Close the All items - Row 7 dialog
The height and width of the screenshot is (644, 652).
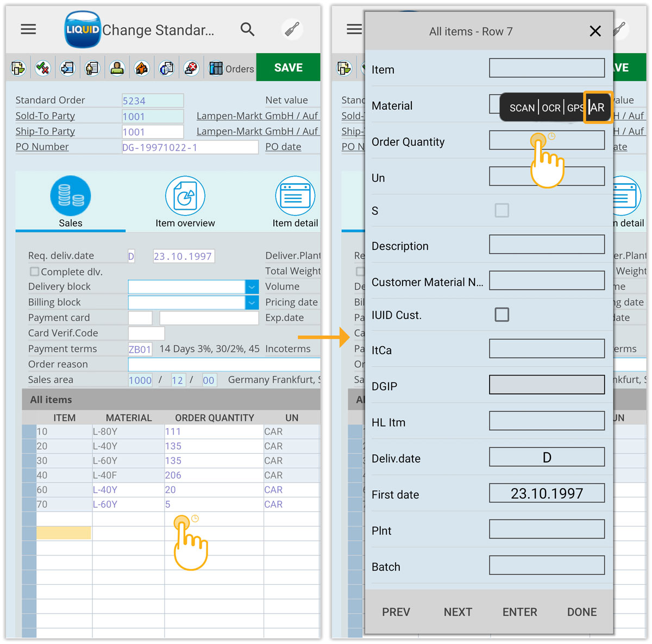tap(595, 32)
